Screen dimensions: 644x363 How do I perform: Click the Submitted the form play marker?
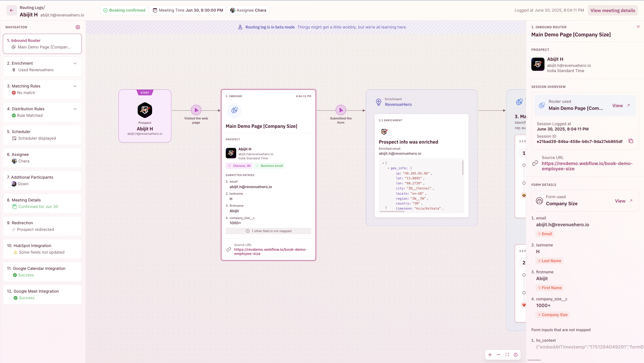click(341, 110)
